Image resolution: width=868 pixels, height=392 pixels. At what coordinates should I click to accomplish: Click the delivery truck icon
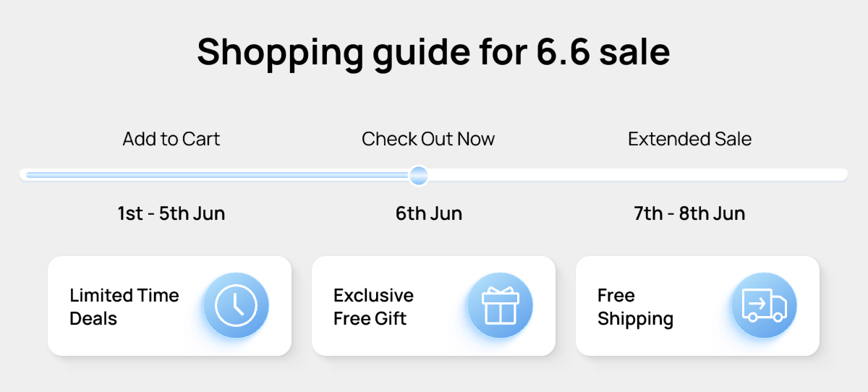coord(764,305)
